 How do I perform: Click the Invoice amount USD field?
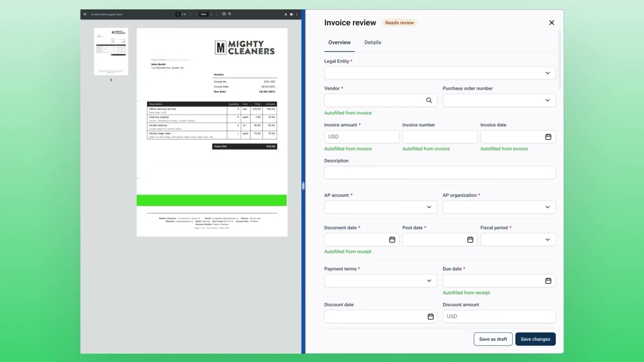click(362, 137)
